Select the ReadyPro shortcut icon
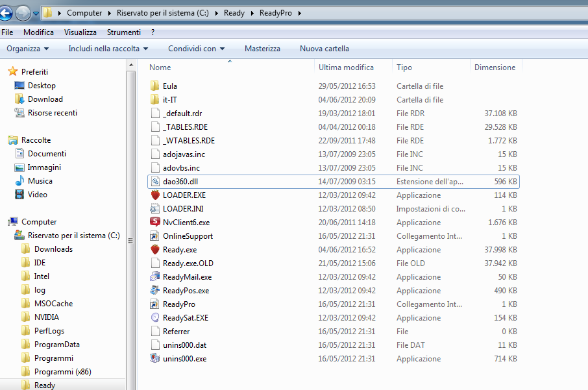588x390 pixels. [155, 304]
